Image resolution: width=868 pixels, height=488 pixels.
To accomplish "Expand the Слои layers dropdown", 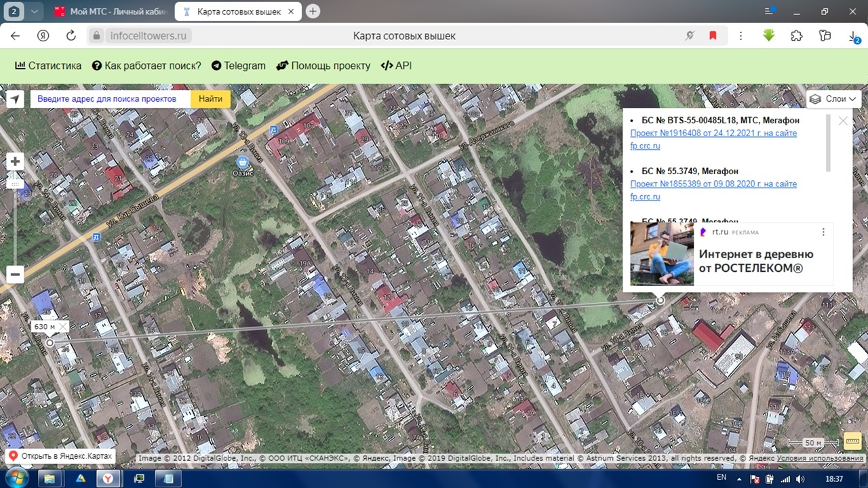I will 833,99.
